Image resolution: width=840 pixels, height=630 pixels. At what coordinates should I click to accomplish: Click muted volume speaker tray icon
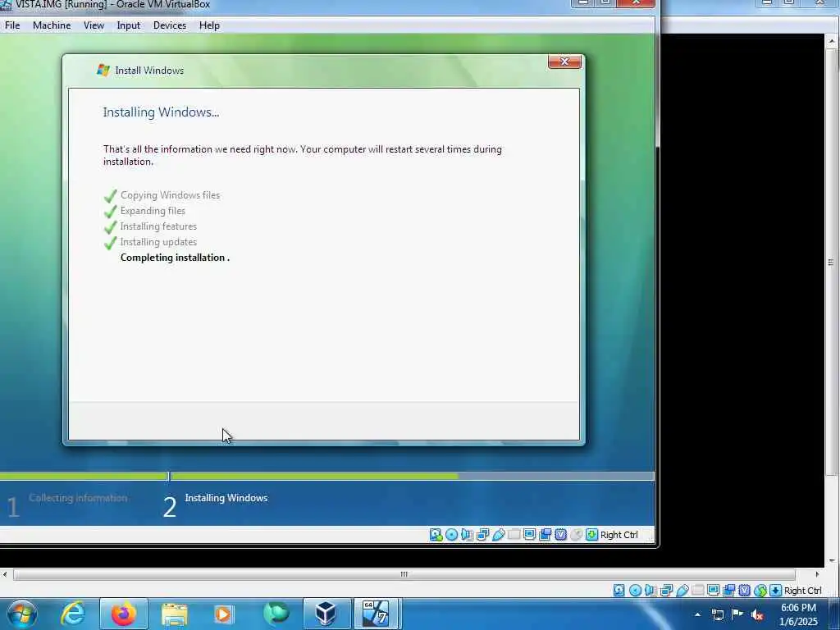(x=757, y=615)
